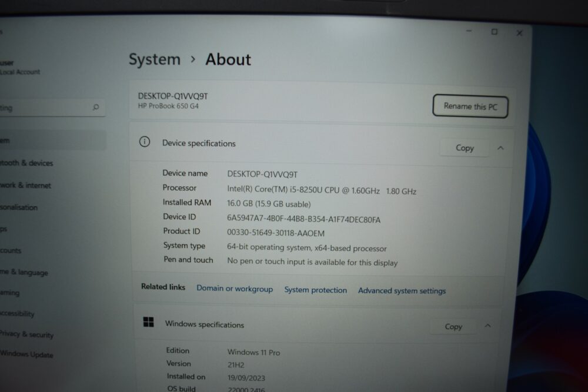
Task: Select the Device ID value text
Action: pos(304,219)
